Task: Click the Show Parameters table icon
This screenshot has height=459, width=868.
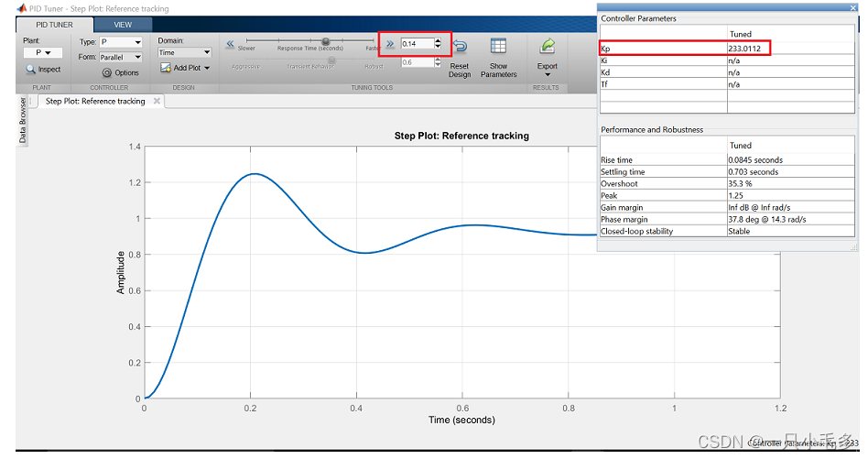Action: (x=498, y=46)
